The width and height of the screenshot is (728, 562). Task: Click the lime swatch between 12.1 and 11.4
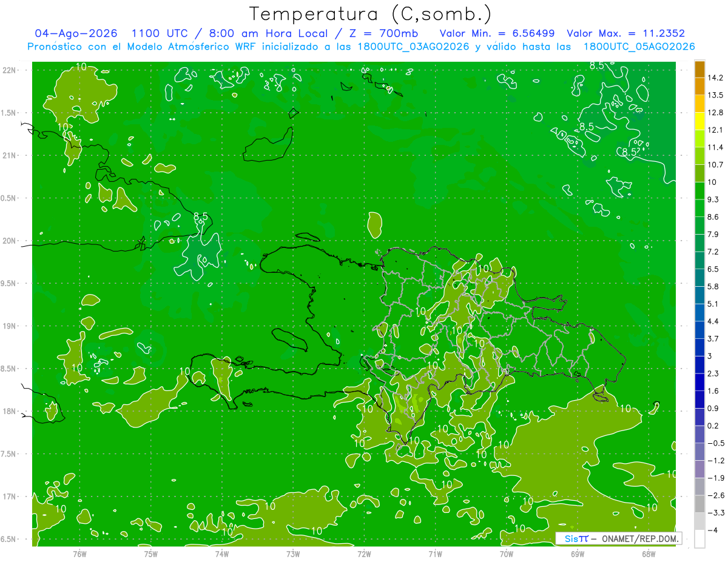coord(699,139)
